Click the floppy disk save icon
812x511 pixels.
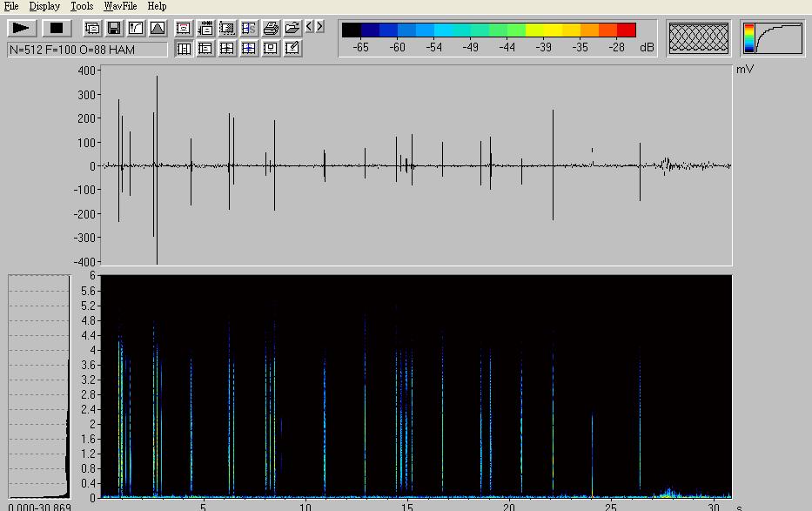(114, 29)
